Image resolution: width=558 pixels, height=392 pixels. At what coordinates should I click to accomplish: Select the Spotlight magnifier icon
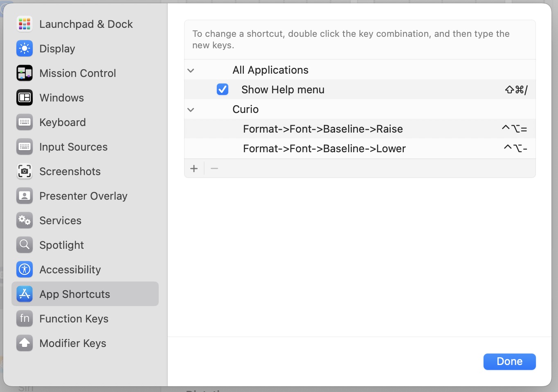(25, 245)
